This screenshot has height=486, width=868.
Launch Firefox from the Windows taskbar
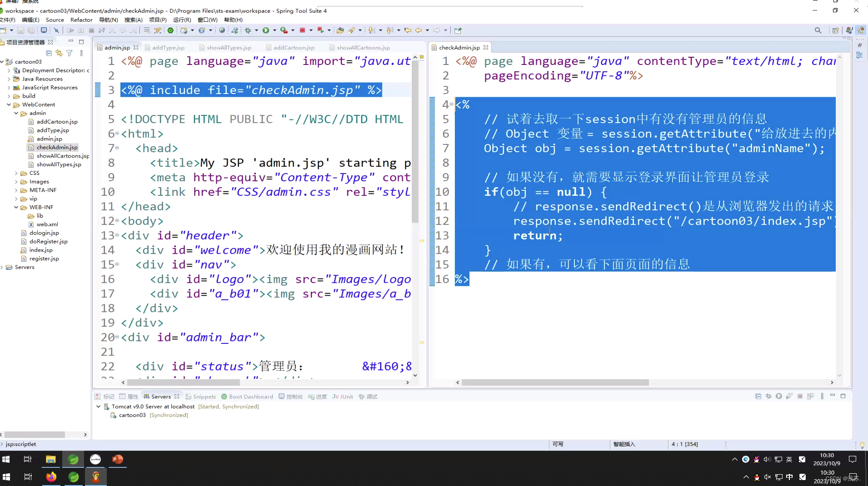point(51,477)
